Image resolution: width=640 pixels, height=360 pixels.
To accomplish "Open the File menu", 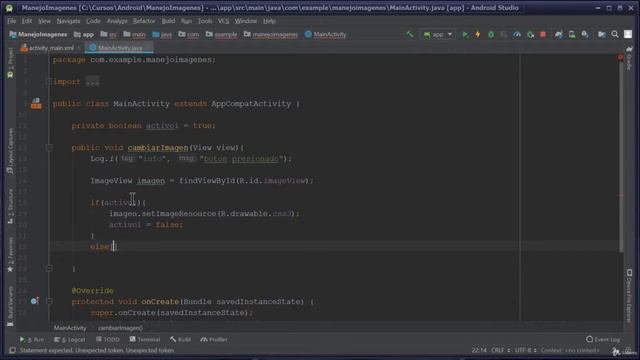I will pos(11,21).
